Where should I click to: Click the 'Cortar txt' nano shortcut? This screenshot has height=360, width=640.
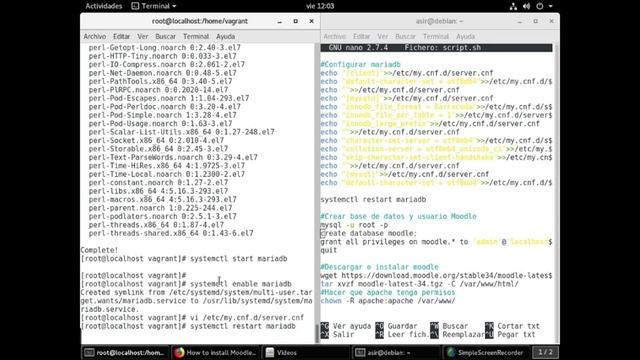click(x=512, y=326)
